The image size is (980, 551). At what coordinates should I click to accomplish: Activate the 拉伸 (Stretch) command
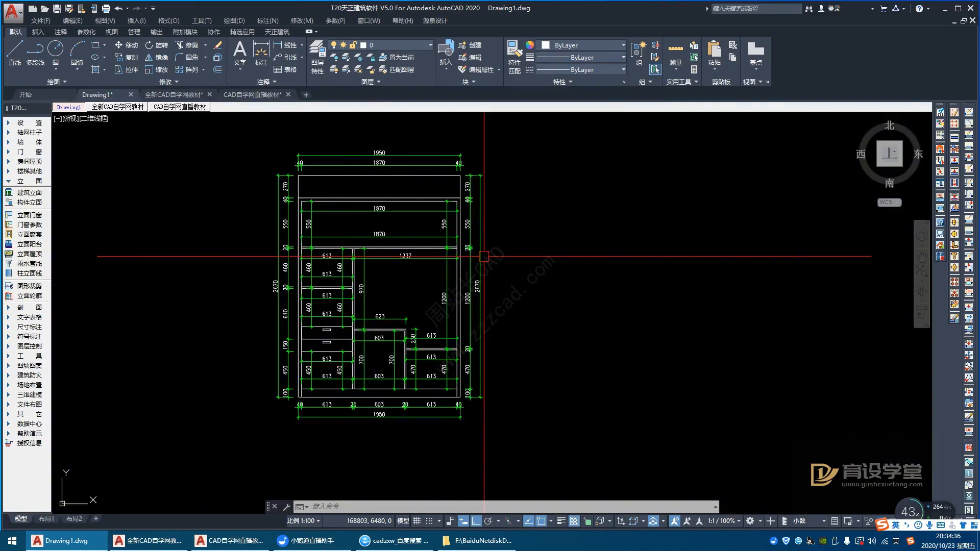pyautogui.click(x=126, y=69)
